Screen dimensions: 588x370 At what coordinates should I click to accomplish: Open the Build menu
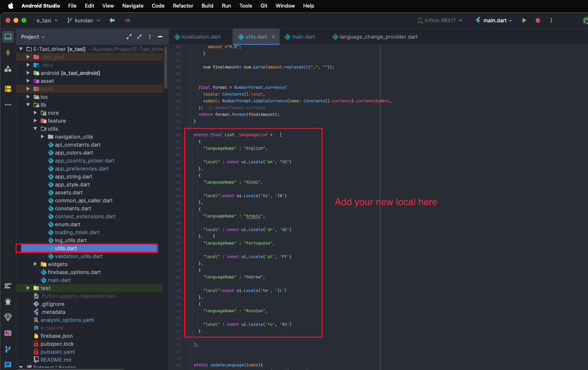click(x=208, y=6)
